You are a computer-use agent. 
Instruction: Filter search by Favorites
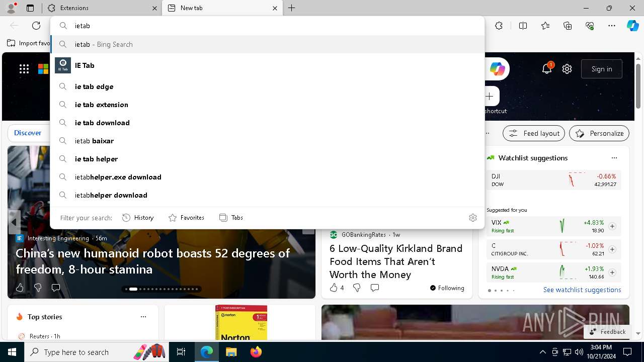186,218
